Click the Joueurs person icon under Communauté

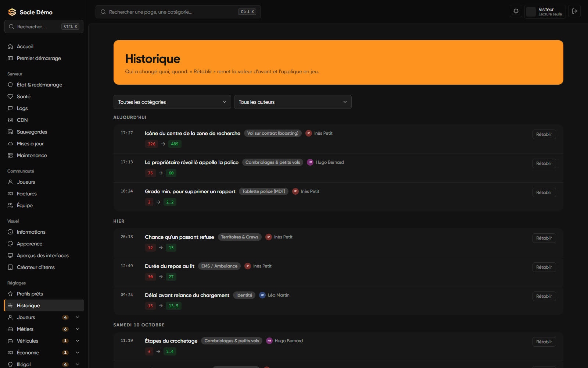[10, 182]
